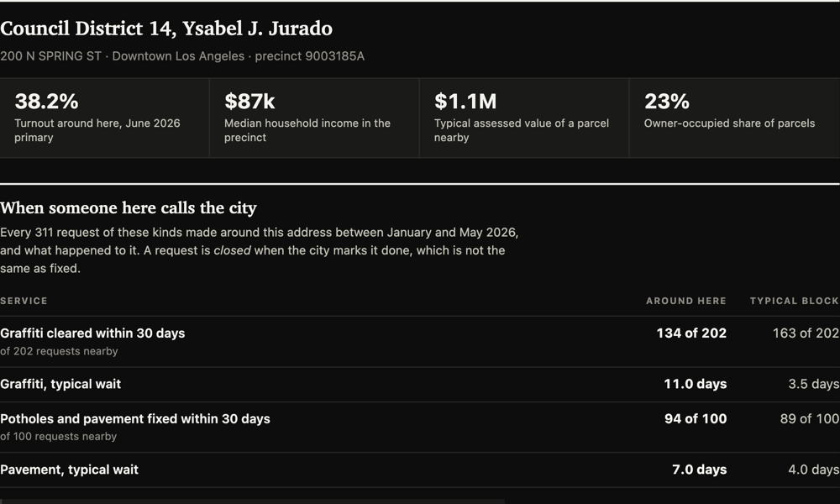The image size is (840, 504).
Task: Click the AROUND HERE column header
Action: 686,301
